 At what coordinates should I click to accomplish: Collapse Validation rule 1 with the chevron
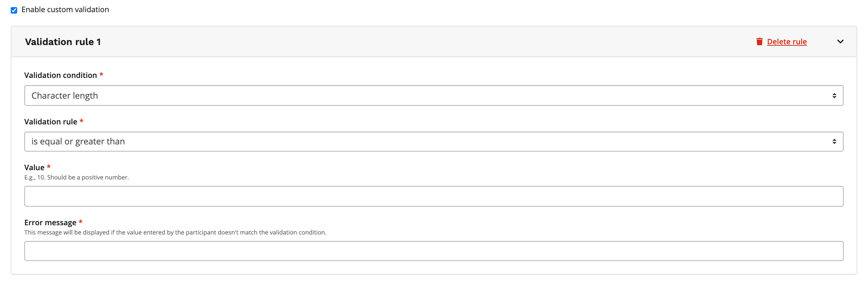click(x=840, y=42)
